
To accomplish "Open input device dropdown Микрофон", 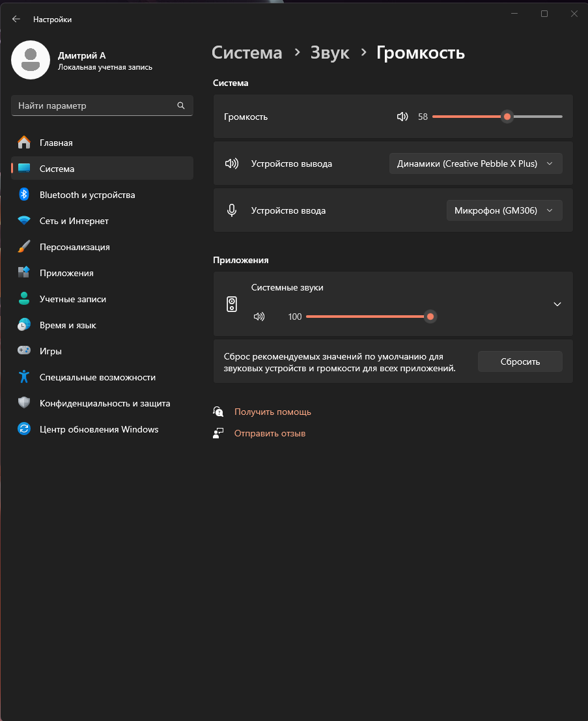I will 504,210.
